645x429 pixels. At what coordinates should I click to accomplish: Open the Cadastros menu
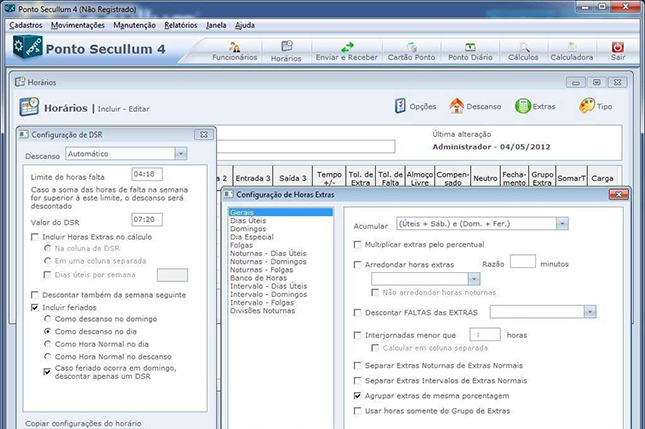pos(26,25)
